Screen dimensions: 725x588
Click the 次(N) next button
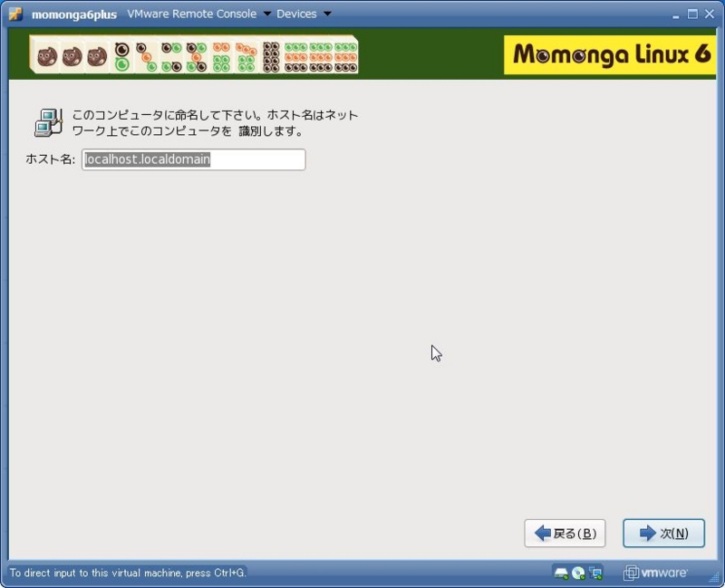tap(663, 533)
